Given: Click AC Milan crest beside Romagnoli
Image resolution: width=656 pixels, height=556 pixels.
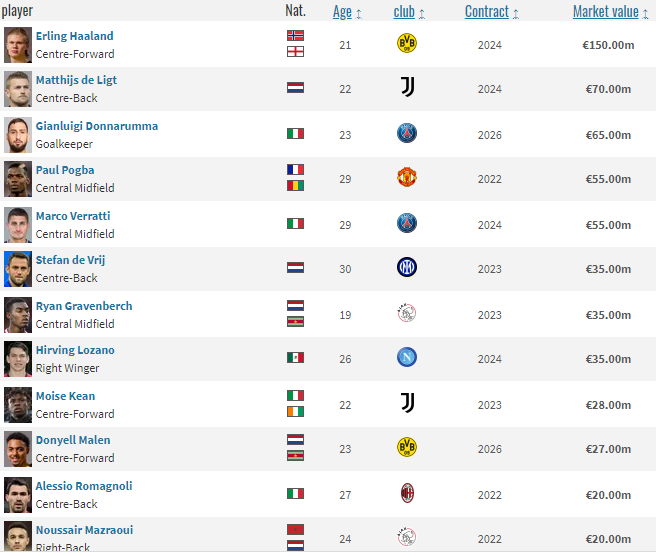Looking at the screenshot, I should [406, 493].
